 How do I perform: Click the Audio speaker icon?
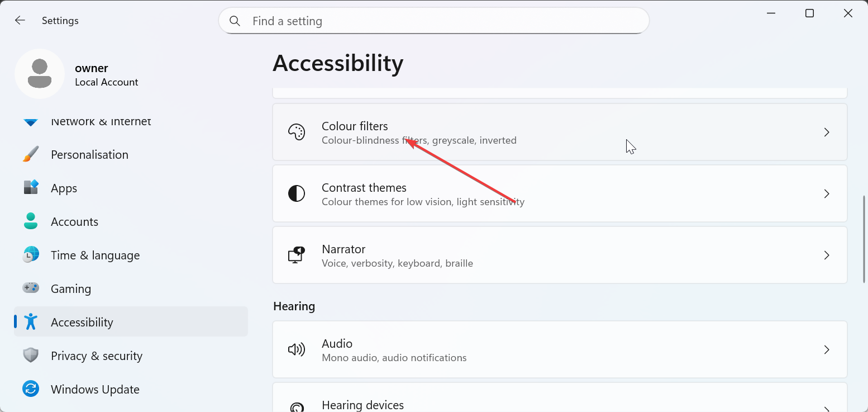point(297,350)
